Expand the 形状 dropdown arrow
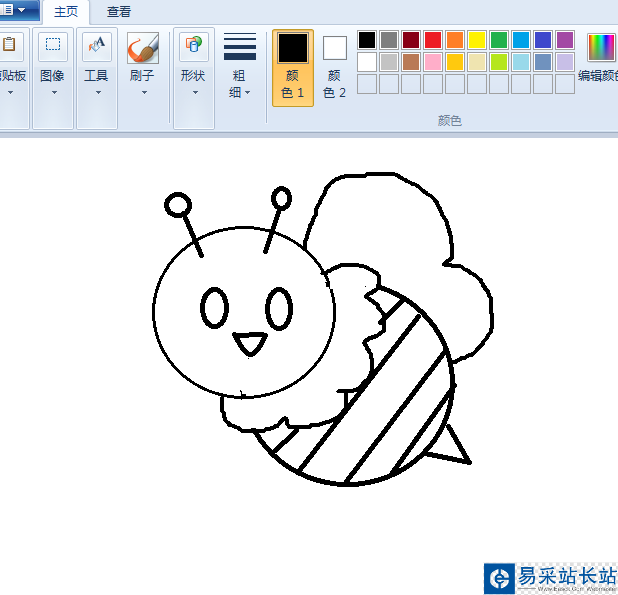This screenshot has width=618, height=595. click(x=195, y=93)
